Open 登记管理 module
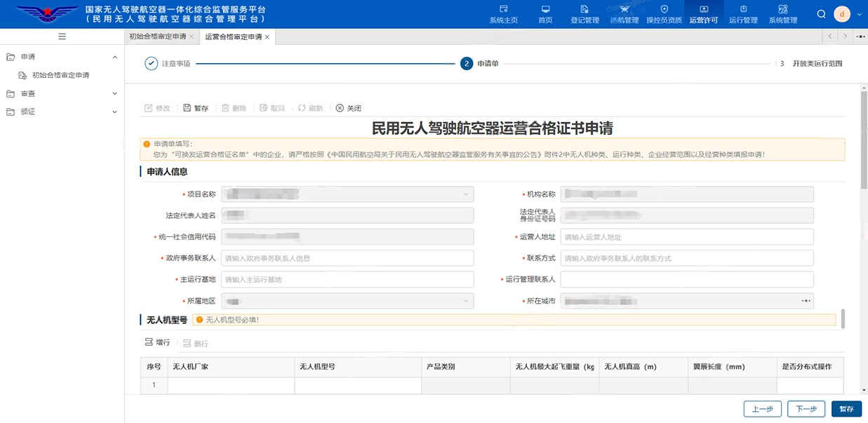 (x=585, y=14)
